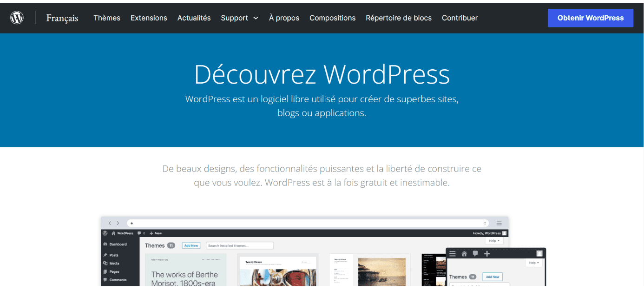The width and height of the screenshot is (644, 290).
Task: Click the Découvrez WordPress heading
Action: [x=322, y=74]
